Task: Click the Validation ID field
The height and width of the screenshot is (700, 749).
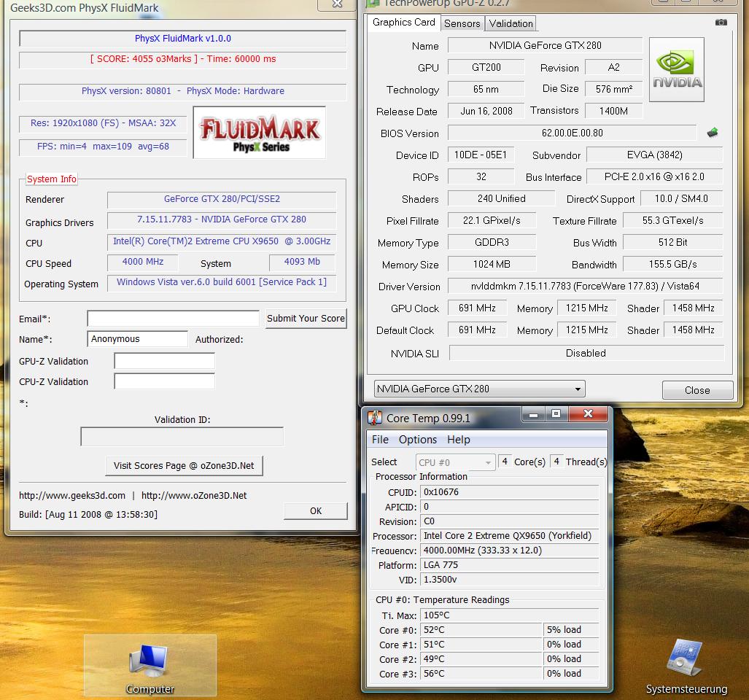Action: (182, 437)
